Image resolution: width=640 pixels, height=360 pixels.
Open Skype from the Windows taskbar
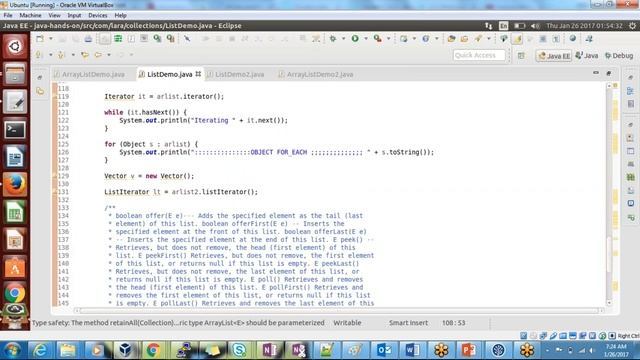[x=239, y=350]
